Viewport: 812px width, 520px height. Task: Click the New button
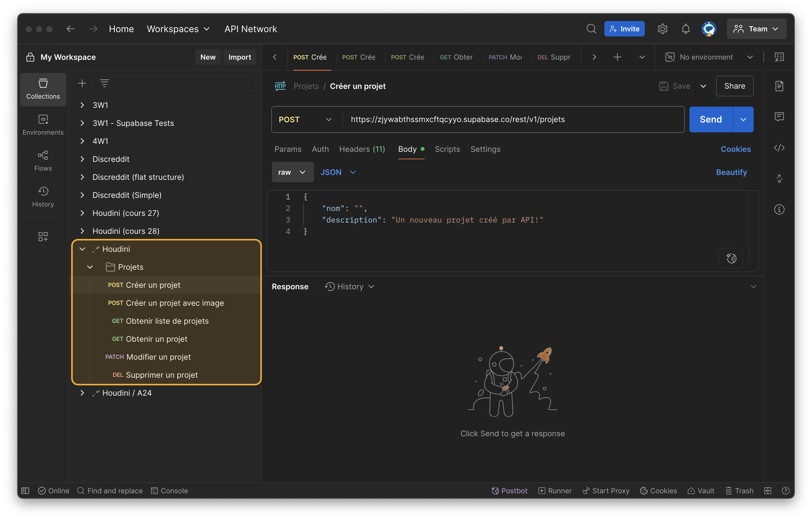tap(208, 57)
